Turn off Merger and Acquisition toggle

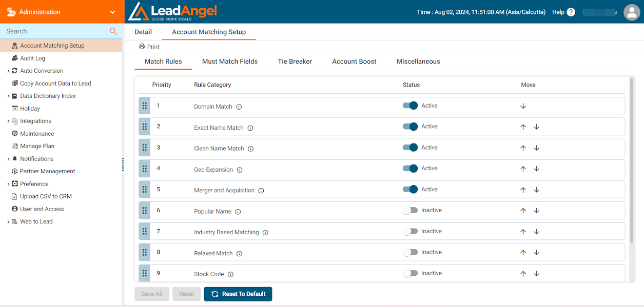[410, 190]
